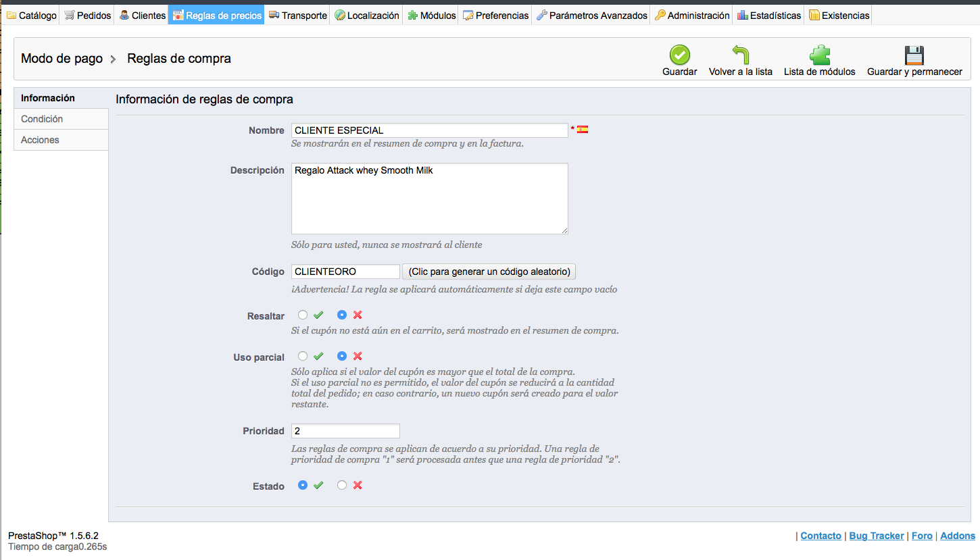Click Modo de pago breadcrumb
This screenshot has height=560, width=980.
(x=62, y=59)
